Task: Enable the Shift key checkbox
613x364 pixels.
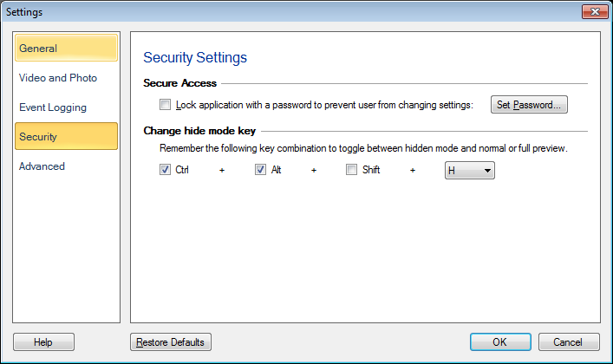Action: pos(351,171)
